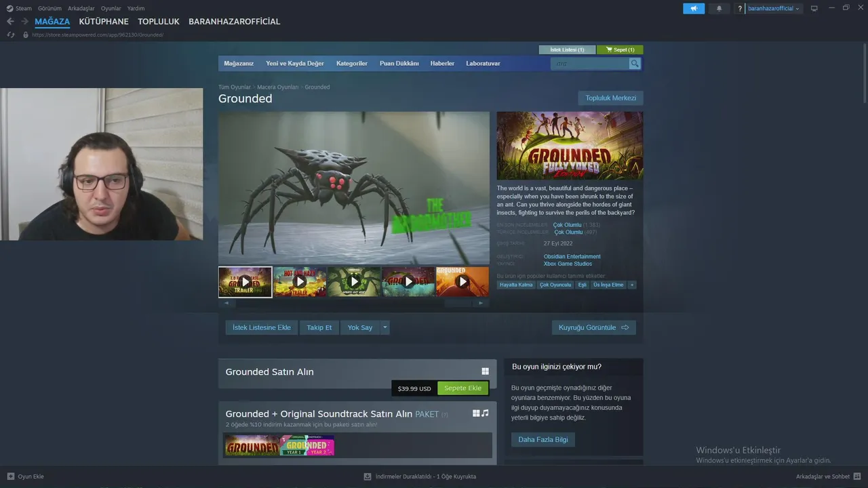This screenshot has width=868, height=488.
Task: Play the orange Grounded video thumbnail
Action: point(462,282)
